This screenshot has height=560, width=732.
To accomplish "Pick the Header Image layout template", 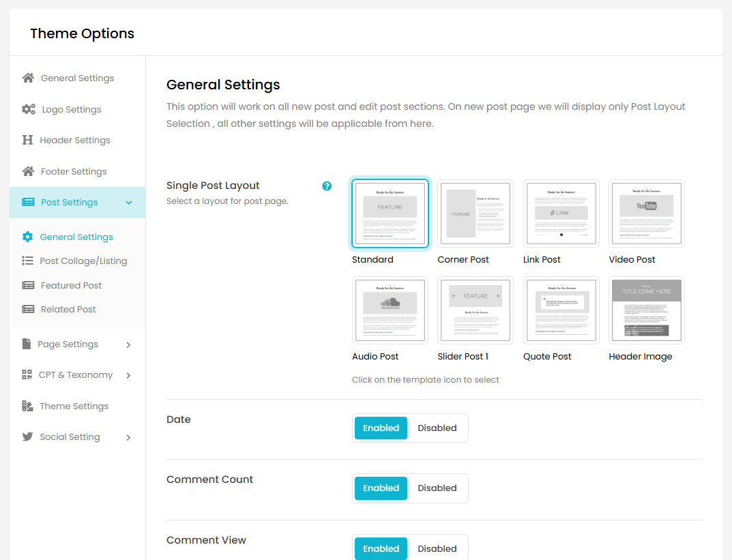I will tap(646, 310).
